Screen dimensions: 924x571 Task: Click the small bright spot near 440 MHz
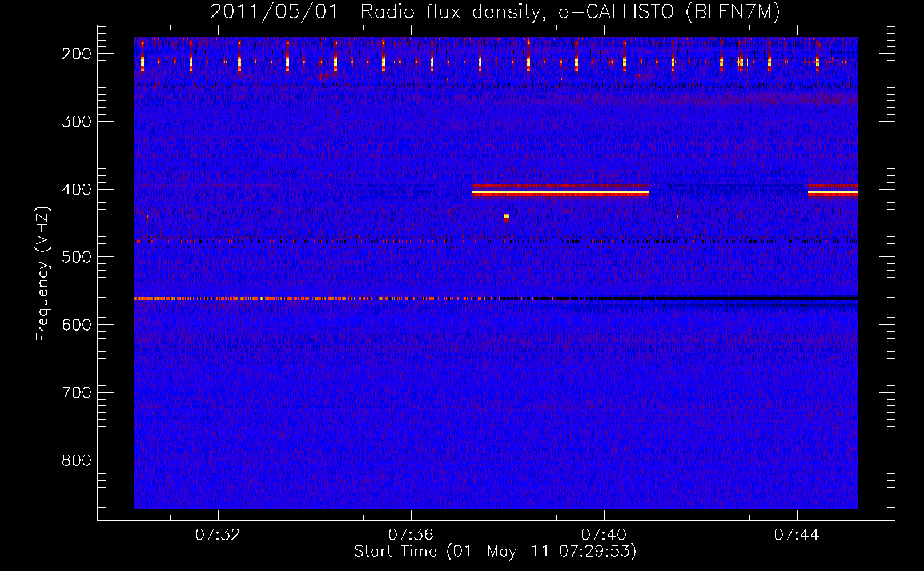pos(507,216)
